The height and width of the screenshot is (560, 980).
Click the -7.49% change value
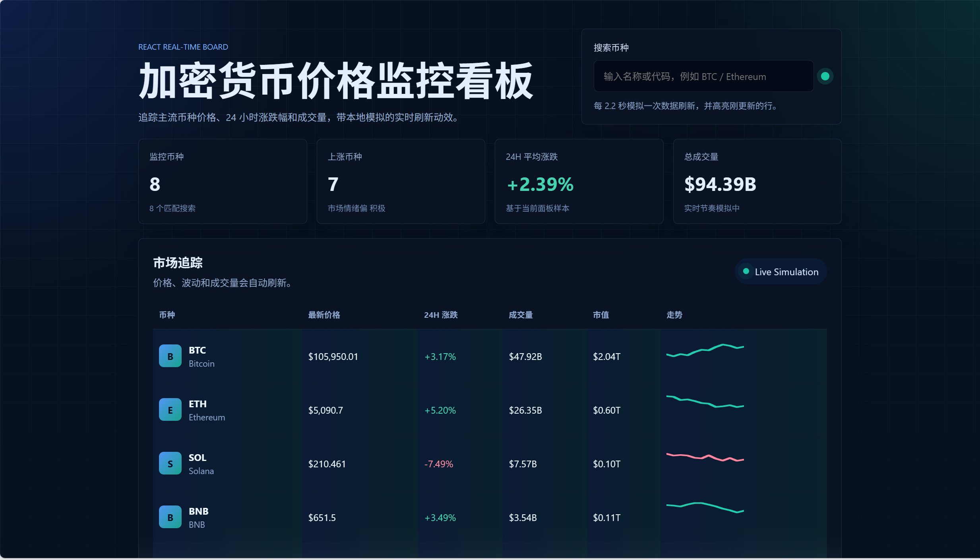coord(439,464)
